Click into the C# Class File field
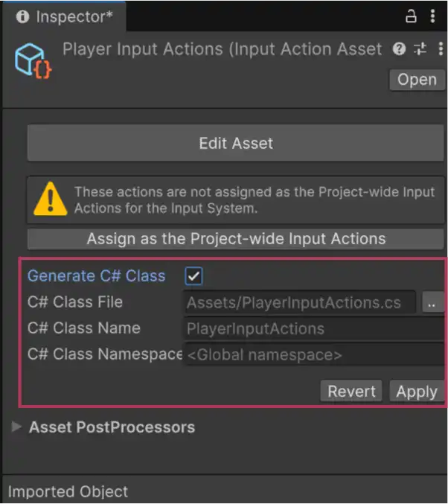This screenshot has width=448, height=504. [x=299, y=302]
